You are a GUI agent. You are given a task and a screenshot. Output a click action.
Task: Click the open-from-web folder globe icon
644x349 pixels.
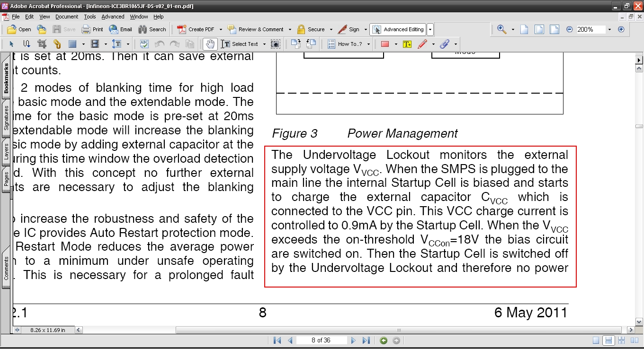click(x=42, y=29)
